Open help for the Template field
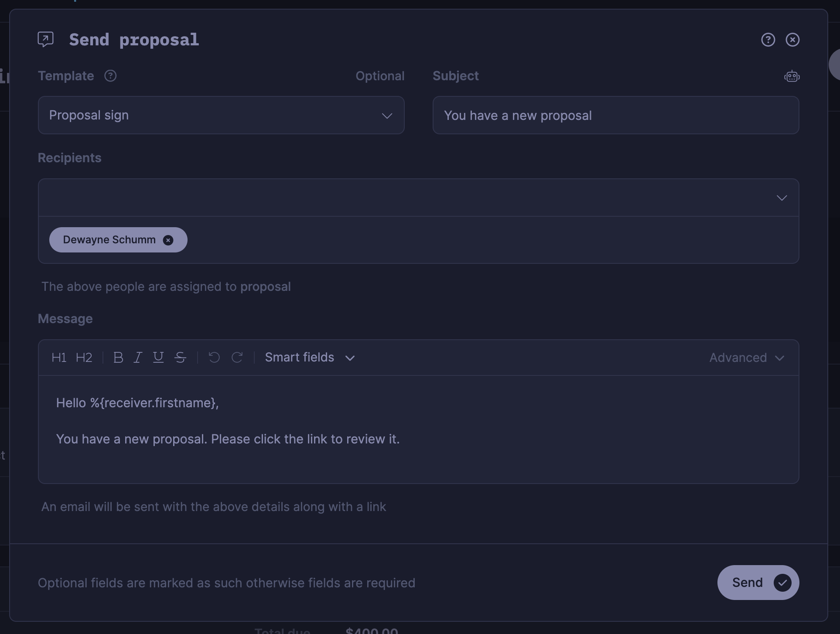Image resolution: width=840 pixels, height=634 pixels. click(110, 75)
